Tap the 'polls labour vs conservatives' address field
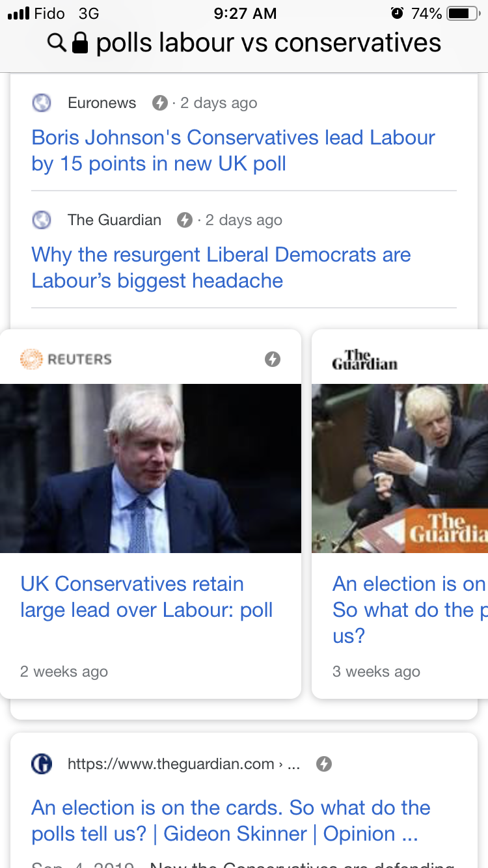Screen dimensions: 488x868 coord(268,44)
